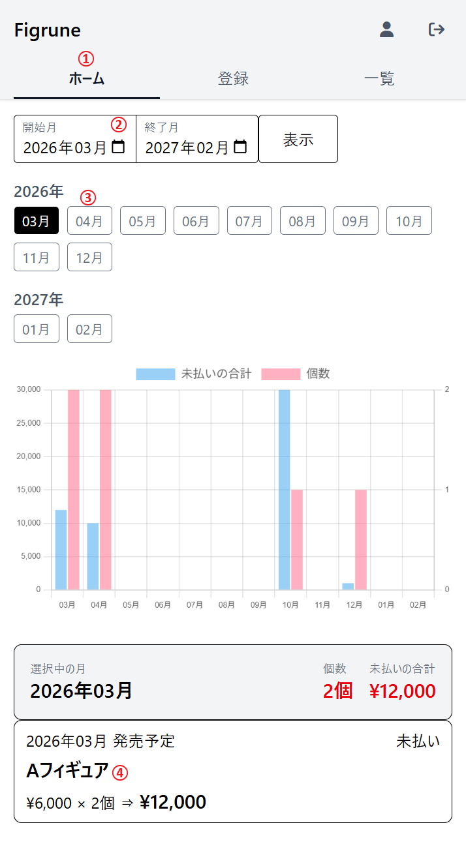The width and height of the screenshot is (466, 868).
Task: Click the Figrune app title
Action: [x=48, y=30]
